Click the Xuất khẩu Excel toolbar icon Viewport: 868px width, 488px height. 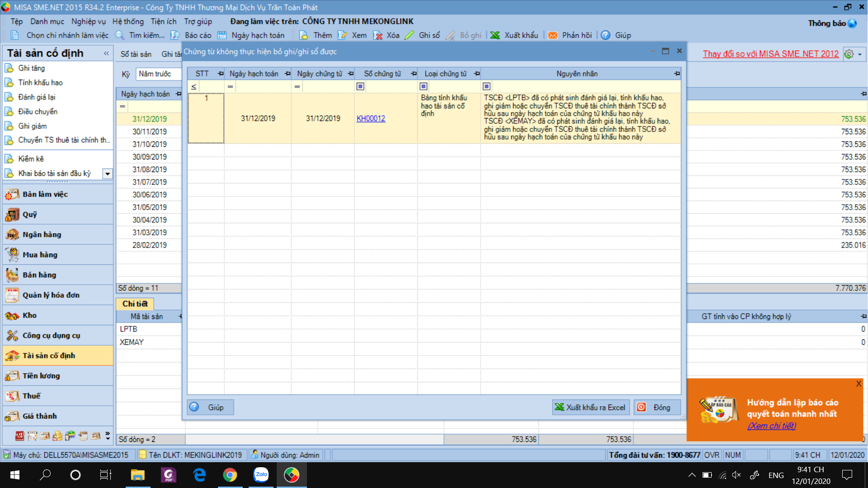click(x=495, y=35)
